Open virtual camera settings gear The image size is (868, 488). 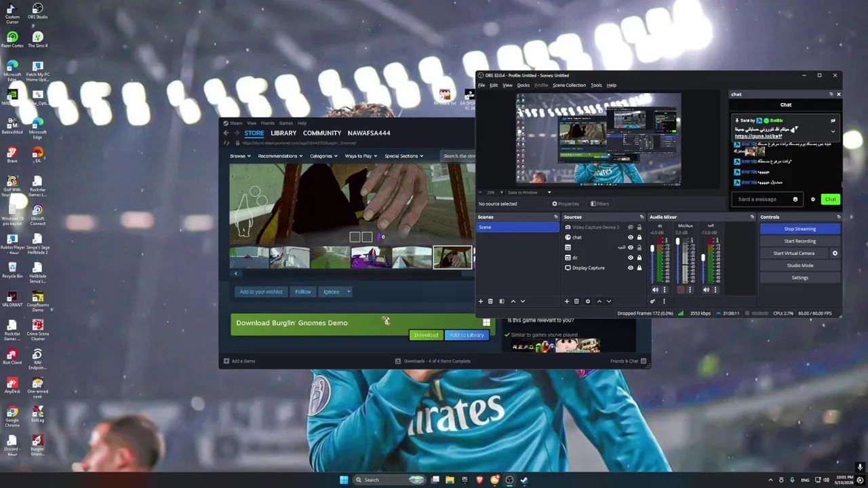pos(835,253)
